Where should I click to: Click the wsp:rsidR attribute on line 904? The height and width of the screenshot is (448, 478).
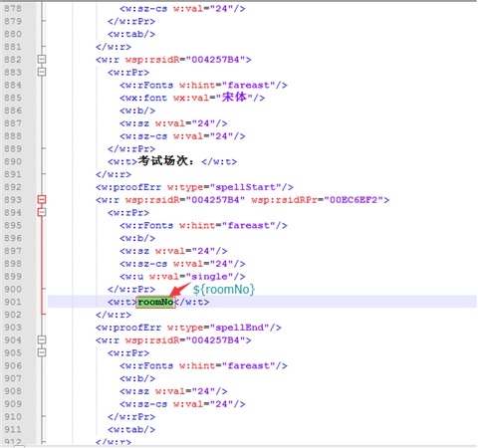[x=152, y=340]
